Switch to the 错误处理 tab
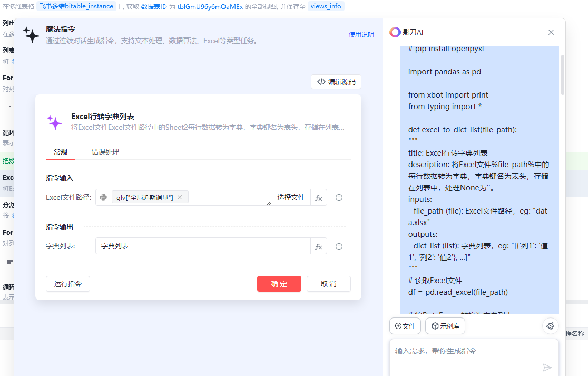This screenshot has width=588, height=376. coord(105,152)
